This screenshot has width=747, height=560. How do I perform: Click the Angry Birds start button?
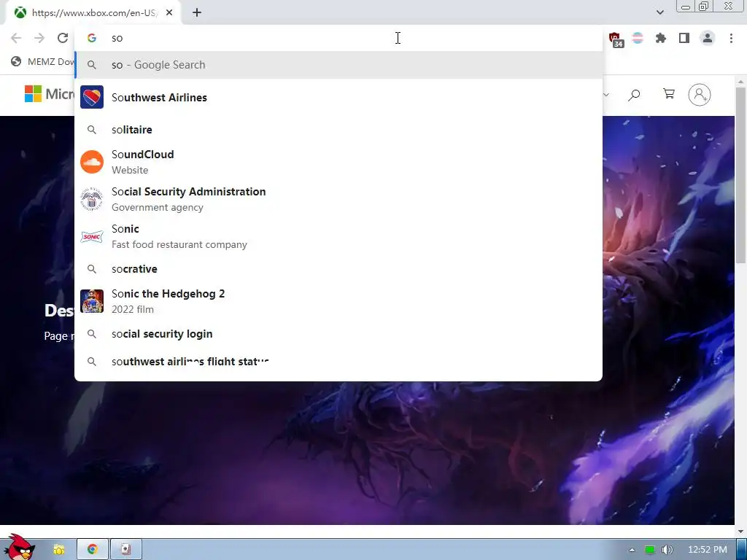[18, 548]
